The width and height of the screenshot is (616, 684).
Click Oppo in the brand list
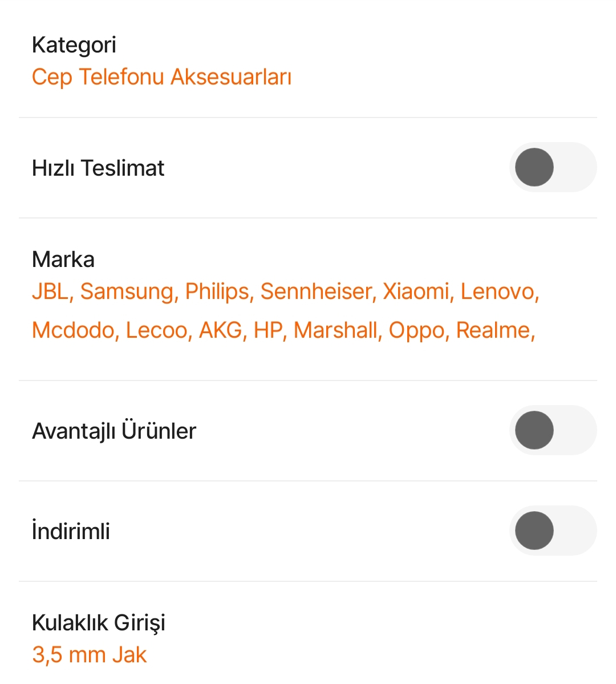coord(416,330)
